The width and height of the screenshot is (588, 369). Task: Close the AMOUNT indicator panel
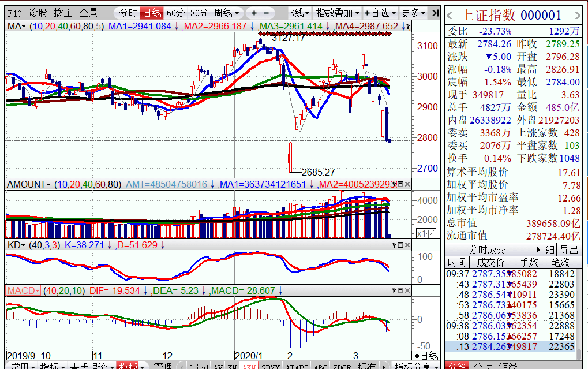pyautogui.click(x=407, y=184)
